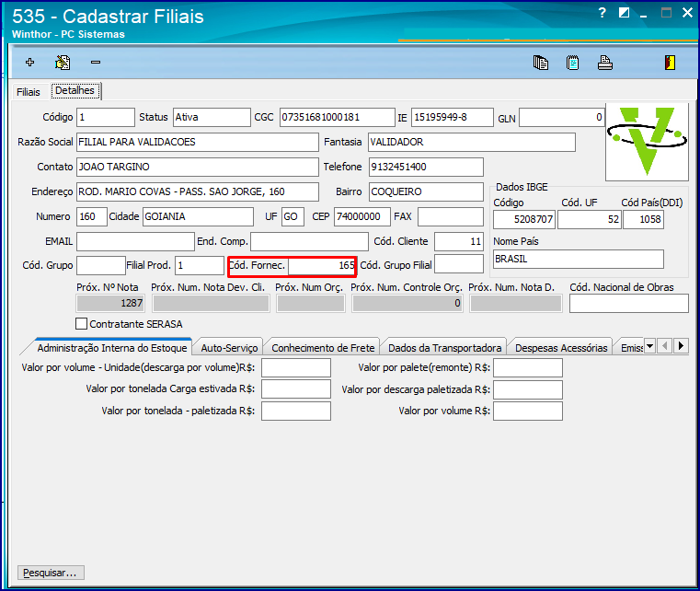Click the partially visible Emiss tab
This screenshot has height=591, width=700.
[x=630, y=348]
